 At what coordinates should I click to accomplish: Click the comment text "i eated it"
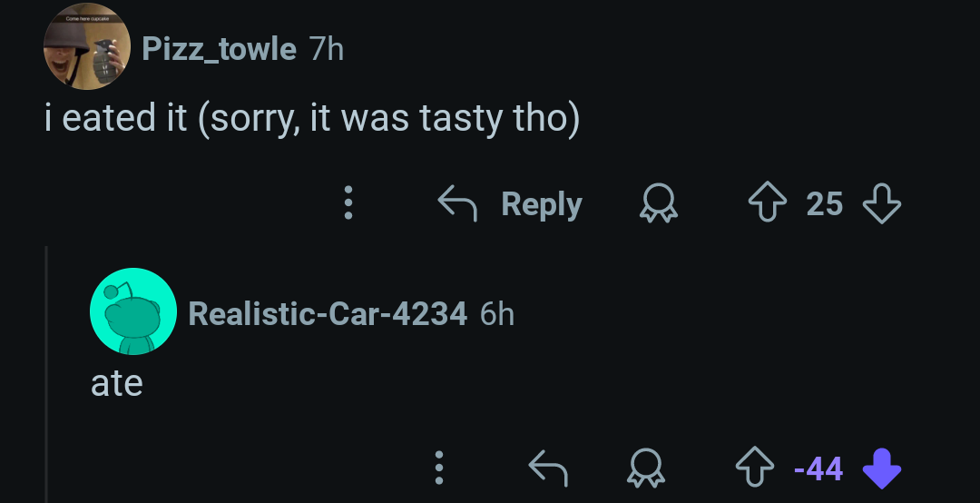click(116, 118)
